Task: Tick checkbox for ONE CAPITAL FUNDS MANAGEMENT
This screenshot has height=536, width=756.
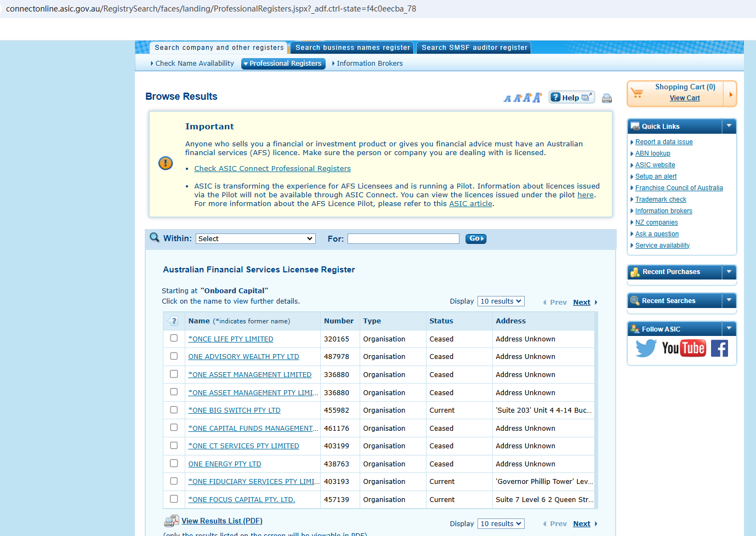Action: pos(174,427)
